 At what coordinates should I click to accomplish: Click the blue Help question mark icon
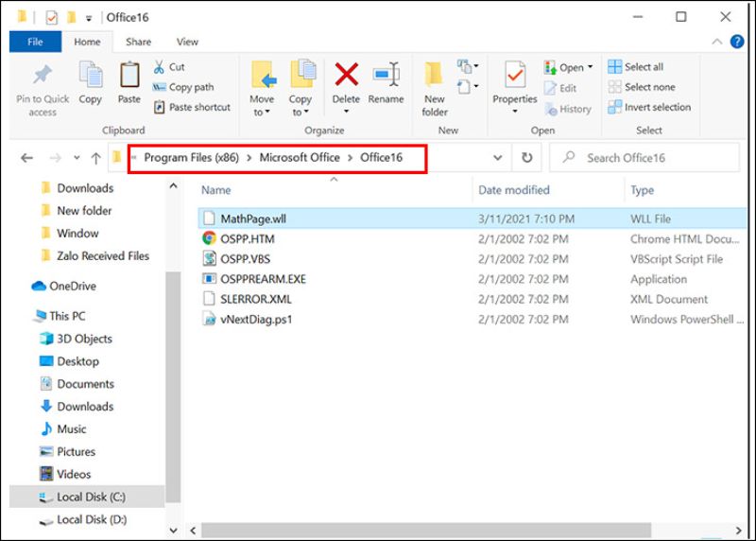737,42
